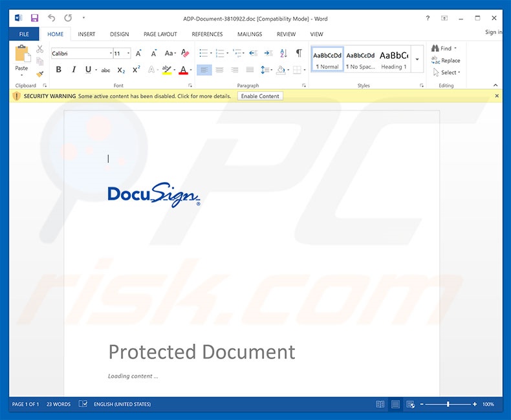Screen dimensions: 511x420
Task: Open Change Case Aa dropdown
Action: pyautogui.click(x=171, y=54)
